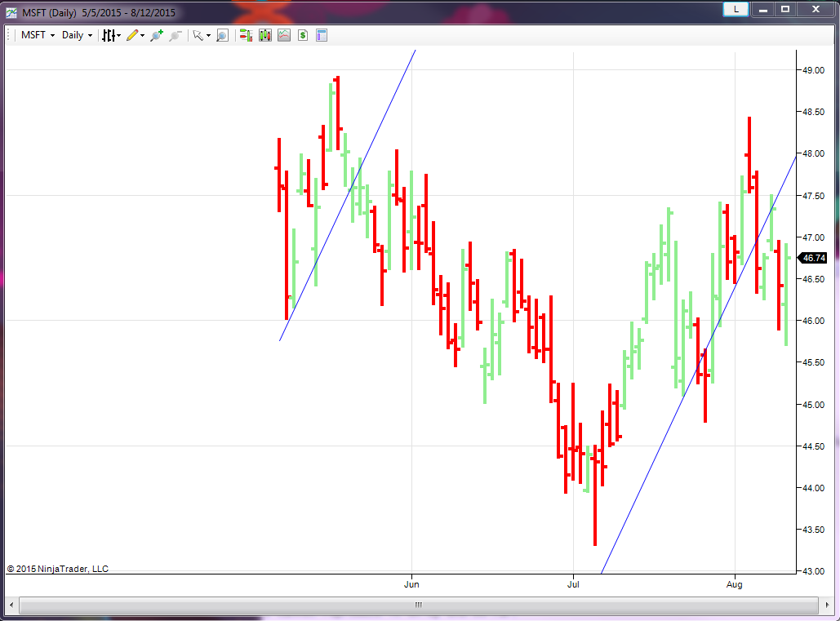
Task: Select the pencil drawing tools icon
Action: pyautogui.click(x=132, y=35)
